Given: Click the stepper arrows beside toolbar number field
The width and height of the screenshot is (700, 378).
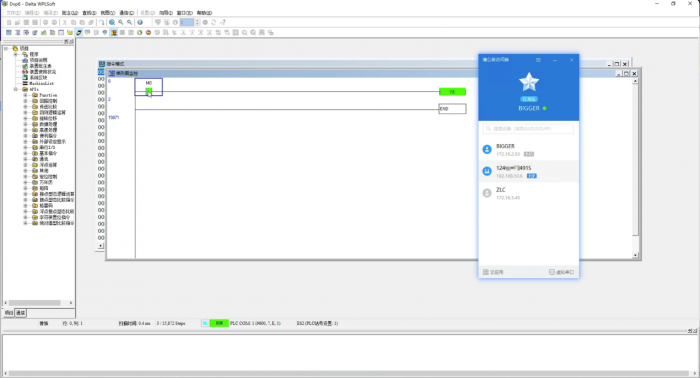Looking at the screenshot, I should (197, 22).
